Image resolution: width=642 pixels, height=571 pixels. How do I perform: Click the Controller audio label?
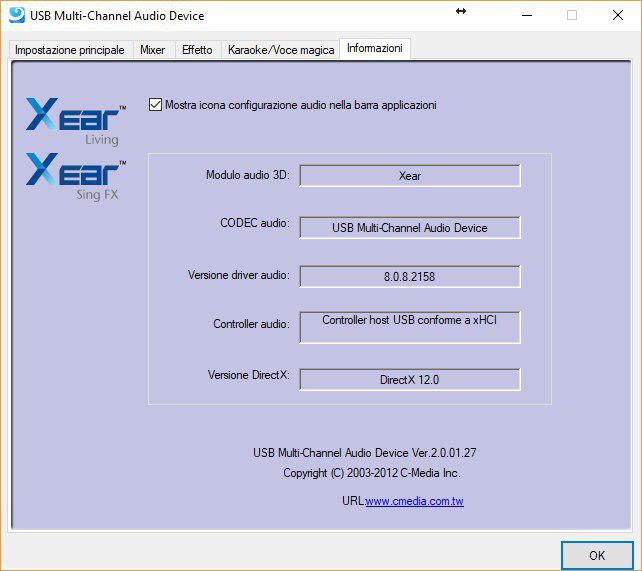251,324
